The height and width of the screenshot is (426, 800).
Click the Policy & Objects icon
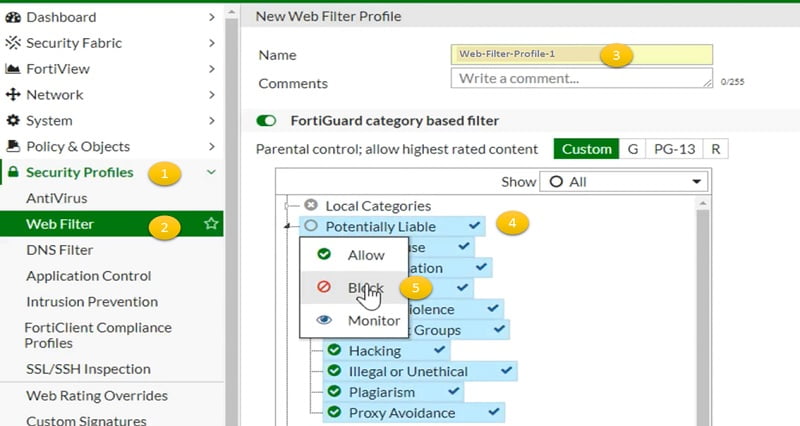tap(13, 146)
